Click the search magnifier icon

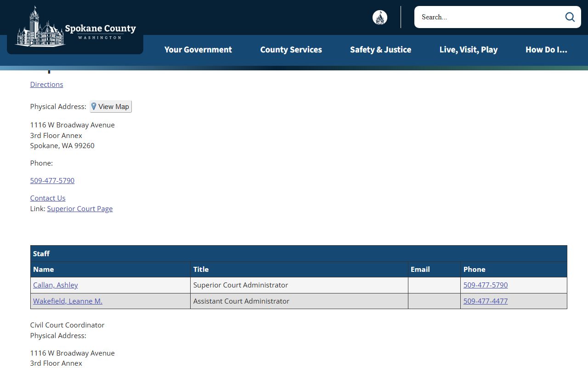[x=570, y=17]
